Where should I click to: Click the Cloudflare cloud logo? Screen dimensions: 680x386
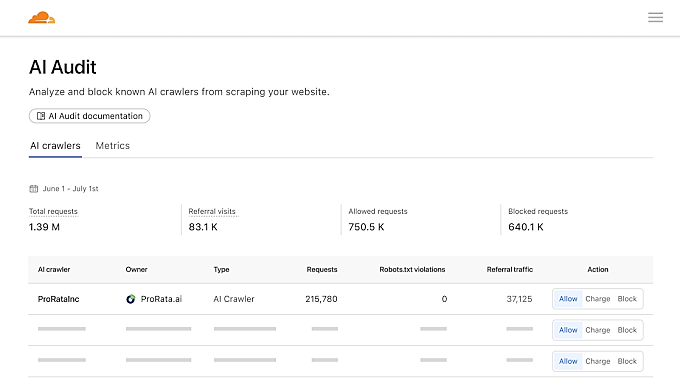(42, 17)
